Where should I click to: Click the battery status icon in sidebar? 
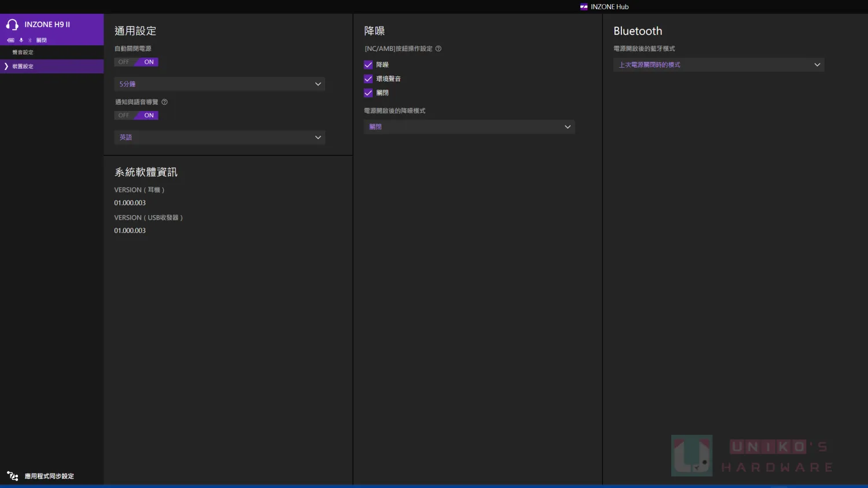click(10, 40)
